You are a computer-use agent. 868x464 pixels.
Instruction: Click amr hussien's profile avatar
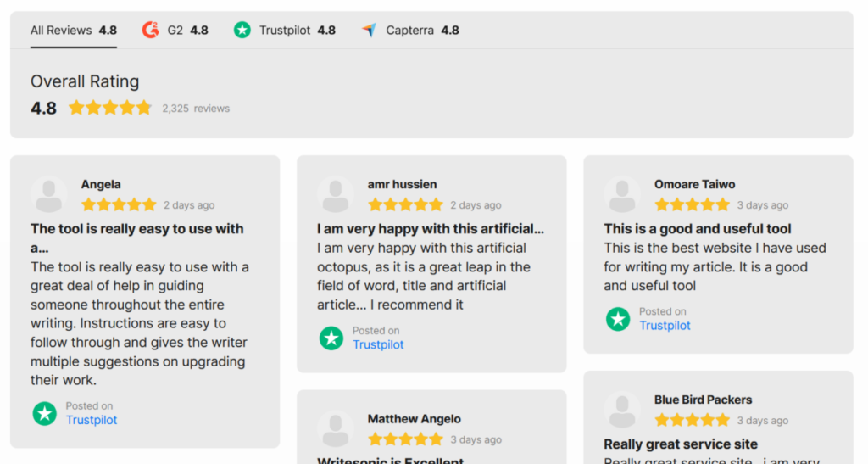click(x=336, y=194)
